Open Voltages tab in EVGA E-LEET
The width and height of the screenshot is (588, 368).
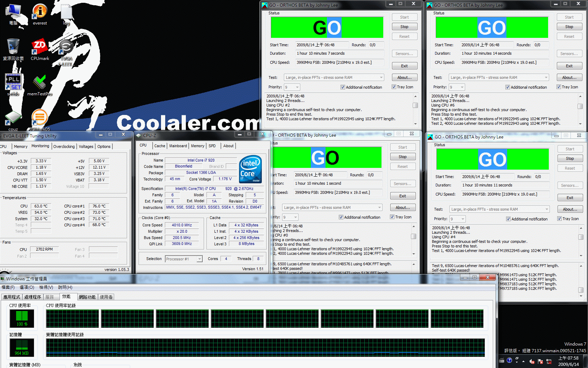[86, 146]
